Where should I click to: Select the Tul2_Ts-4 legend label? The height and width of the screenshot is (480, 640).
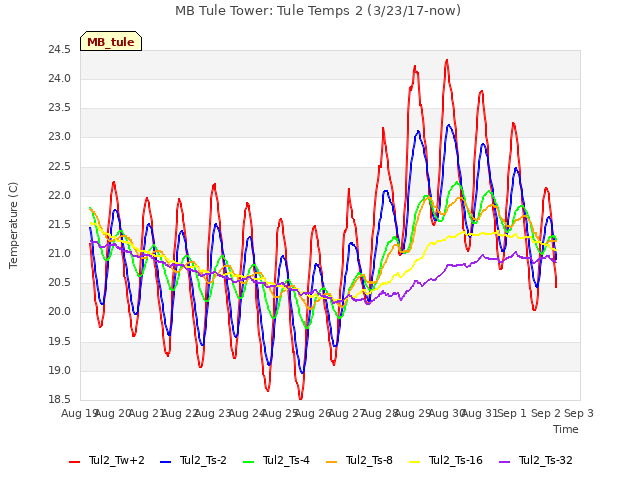point(286,460)
